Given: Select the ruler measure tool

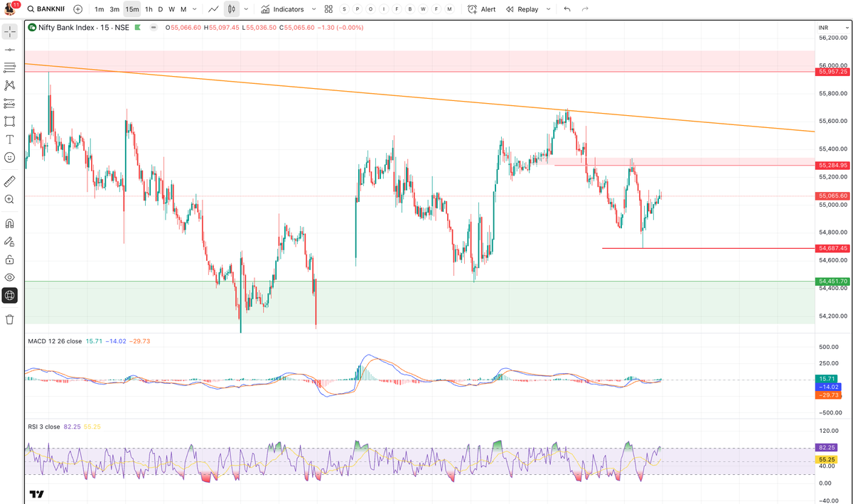Looking at the screenshot, I should 10,181.
